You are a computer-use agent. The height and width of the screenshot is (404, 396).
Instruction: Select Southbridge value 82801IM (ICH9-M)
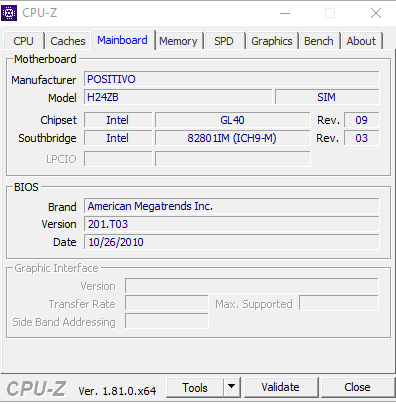click(x=233, y=138)
